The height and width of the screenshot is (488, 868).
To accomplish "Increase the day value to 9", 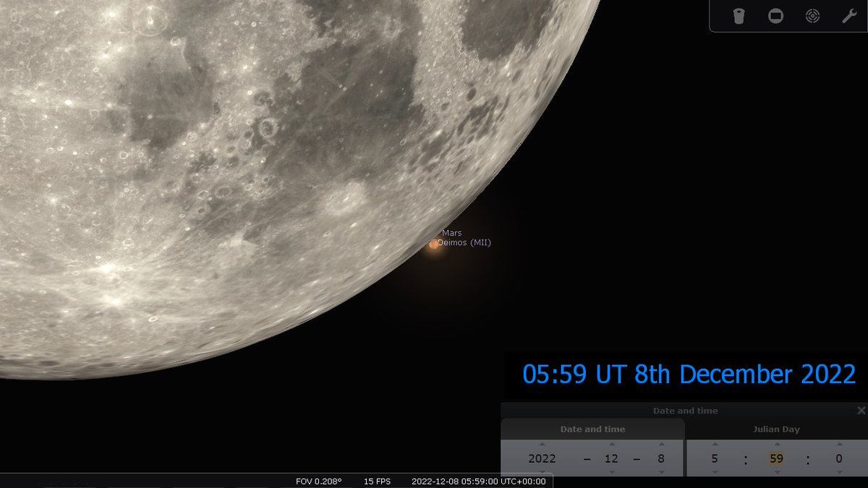I will 660,444.
